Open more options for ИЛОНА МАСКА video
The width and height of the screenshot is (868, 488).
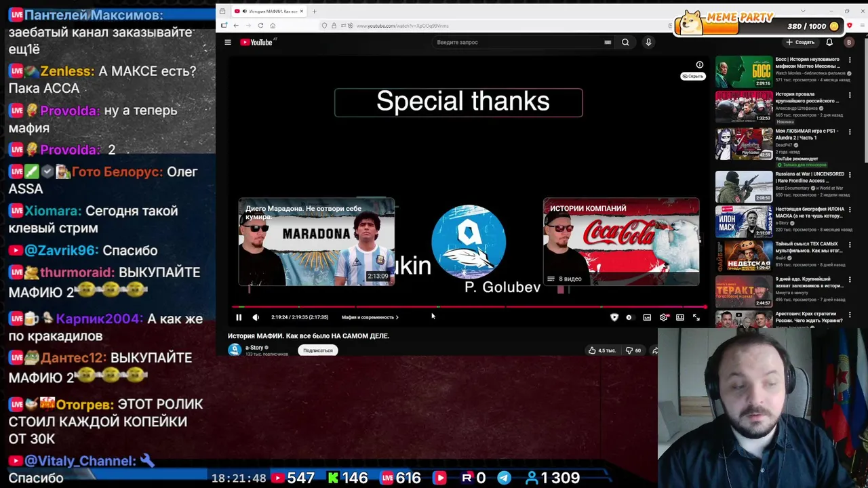850,209
